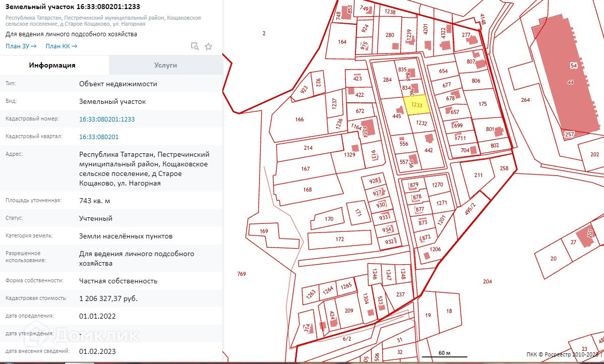Screen dimensions: 604x364
Task: Select parcel 175 on the map
Action: click(482, 104)
